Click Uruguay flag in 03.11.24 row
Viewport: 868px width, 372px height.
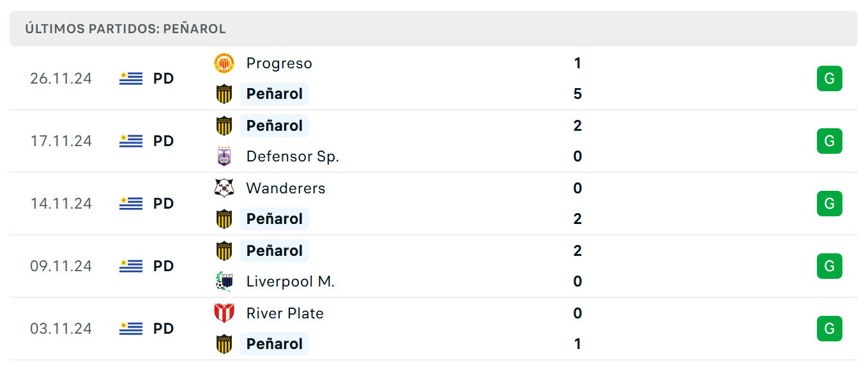(131, 329)
